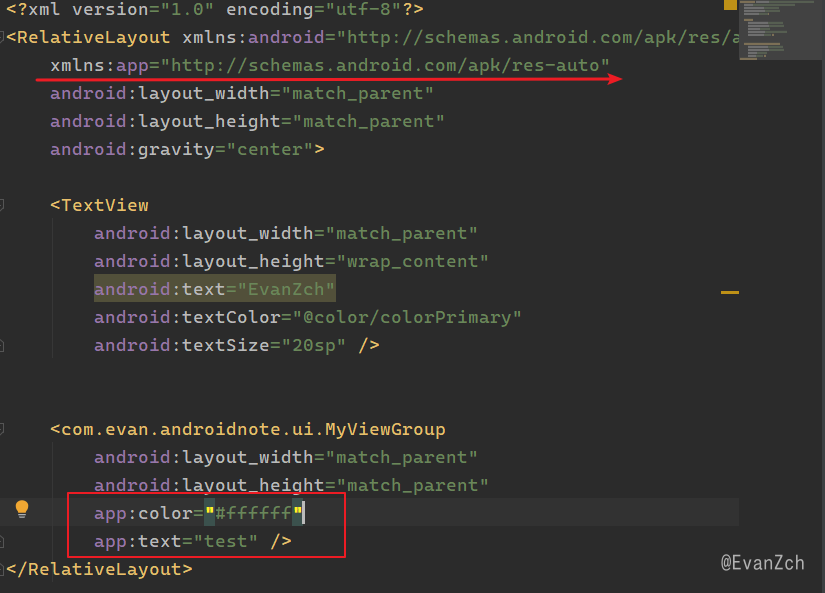This screenshot has width=825, height=593.
Task: Click TextView's android:layout_width="match_parent" line
Action: coord(286,233)
